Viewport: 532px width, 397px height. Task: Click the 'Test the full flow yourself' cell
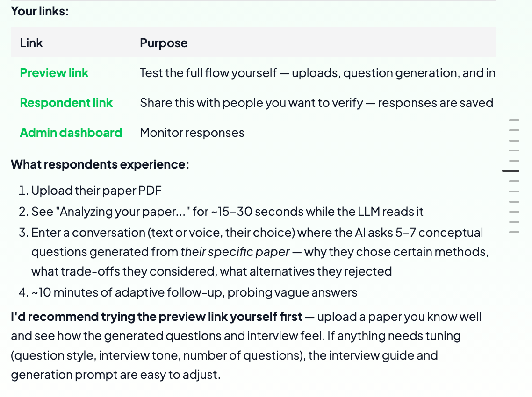[313, 72]
